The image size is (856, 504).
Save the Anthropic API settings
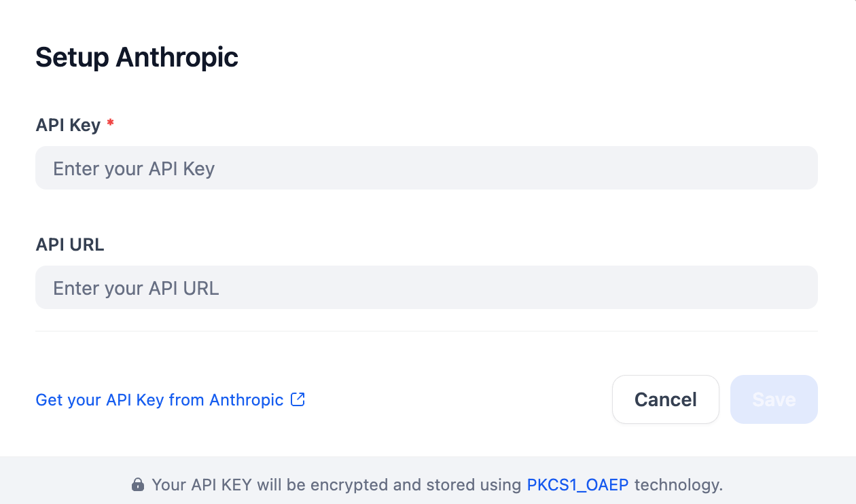tap(774, 399)
